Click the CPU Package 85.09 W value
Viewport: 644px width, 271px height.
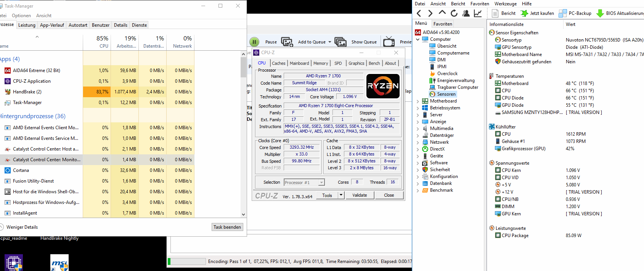[x=573, y=236]
